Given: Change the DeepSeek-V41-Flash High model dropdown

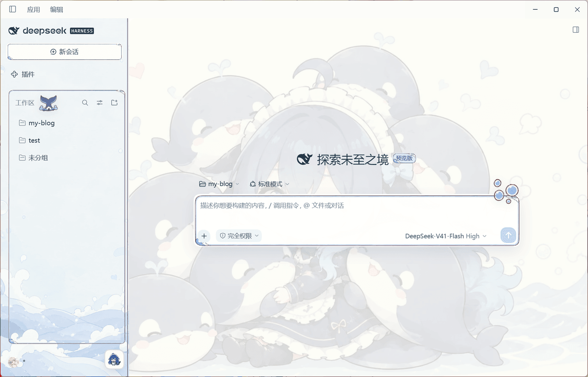Looking at the screenshot, I should (446, 236).
